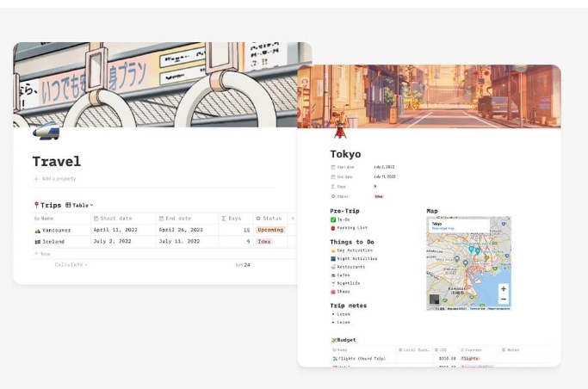Click the left teal pin on the map

click(471, 249)
